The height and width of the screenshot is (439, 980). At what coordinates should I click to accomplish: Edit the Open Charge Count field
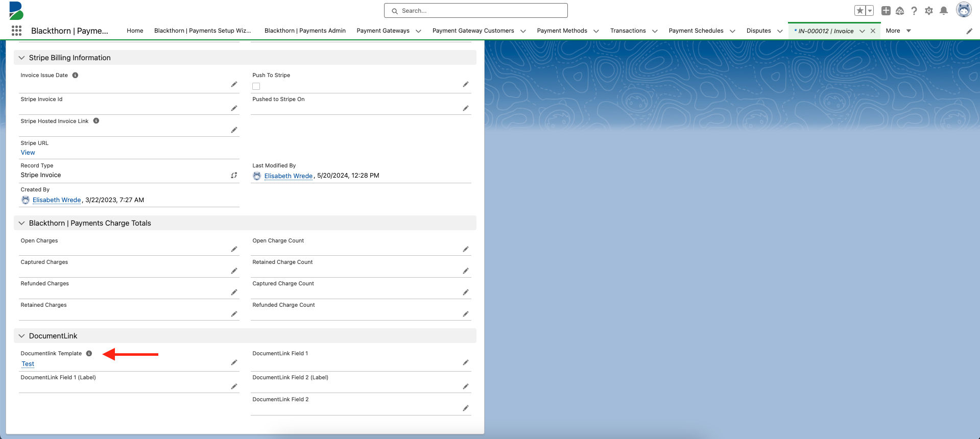(466, 249)
